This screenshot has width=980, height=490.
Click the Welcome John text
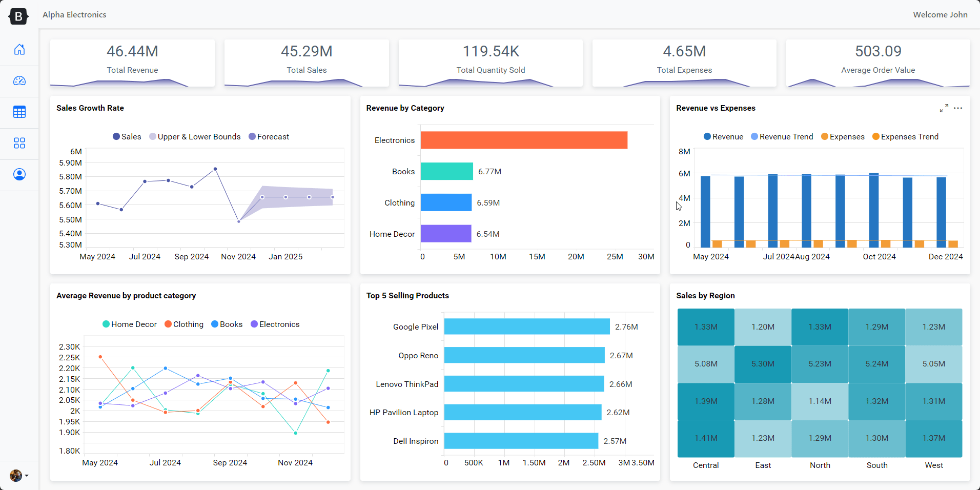point(940,15)
